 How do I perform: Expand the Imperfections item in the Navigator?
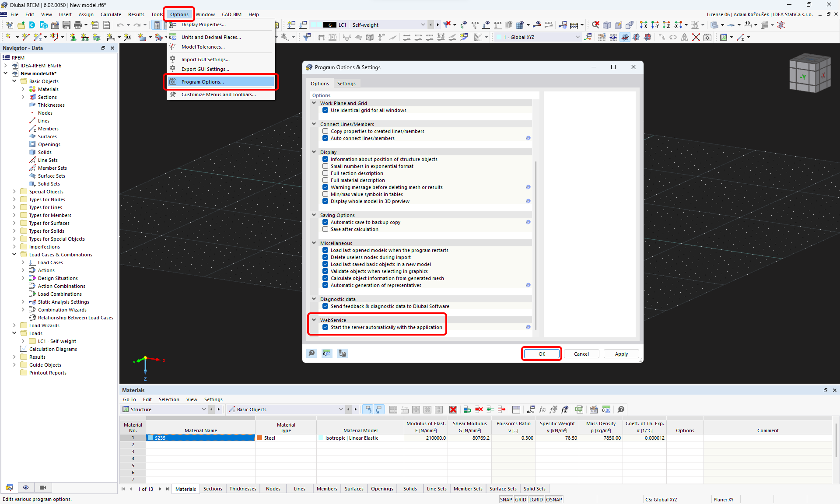(x=14, y=246)
